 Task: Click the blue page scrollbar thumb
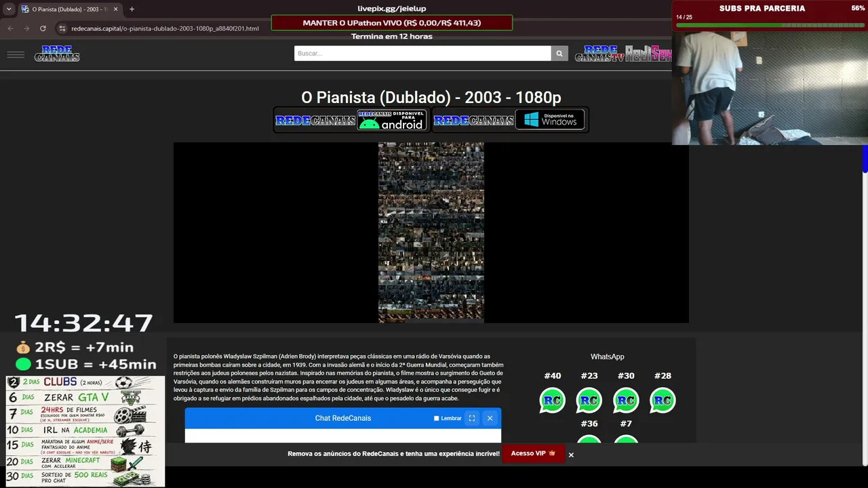point(865,159)
